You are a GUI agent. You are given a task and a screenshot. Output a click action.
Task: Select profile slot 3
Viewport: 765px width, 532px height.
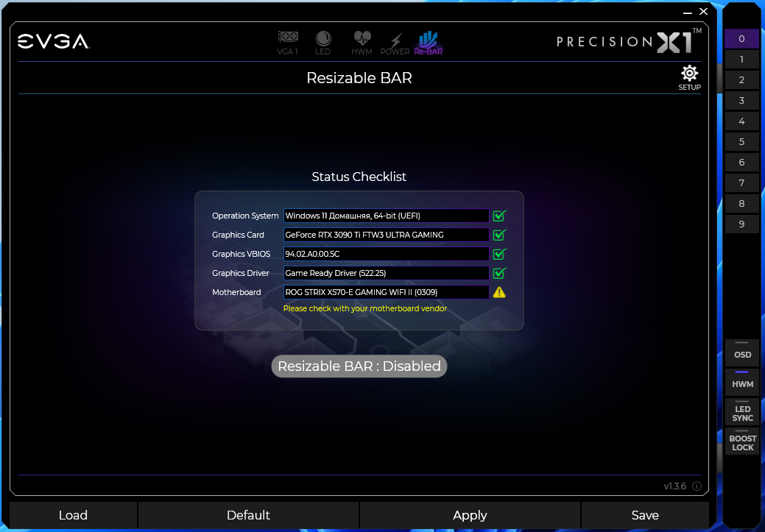[x=741, y=101]
